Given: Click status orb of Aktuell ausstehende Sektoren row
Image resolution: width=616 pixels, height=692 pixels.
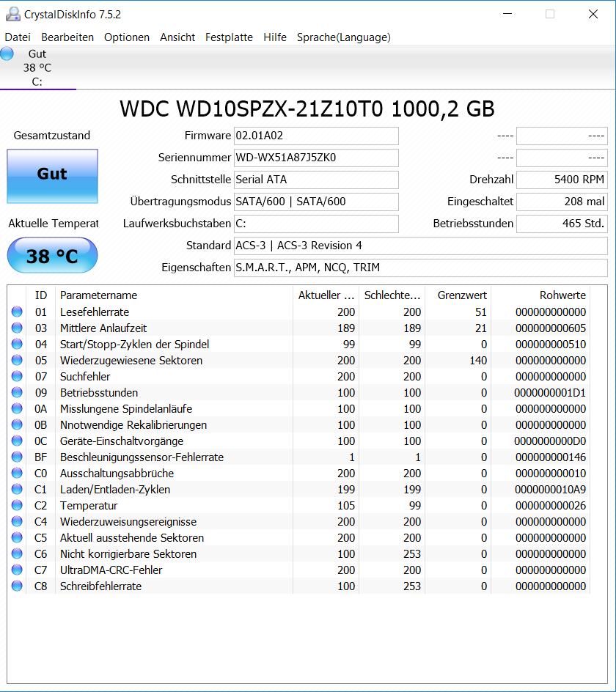Looking at the screenshot, I should (17, 537).
